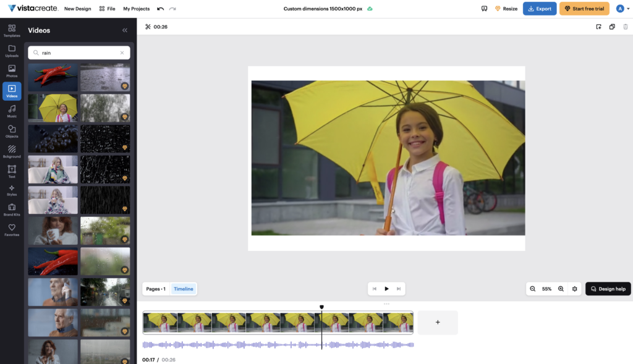Click Start free trial button

pos(584,9)
